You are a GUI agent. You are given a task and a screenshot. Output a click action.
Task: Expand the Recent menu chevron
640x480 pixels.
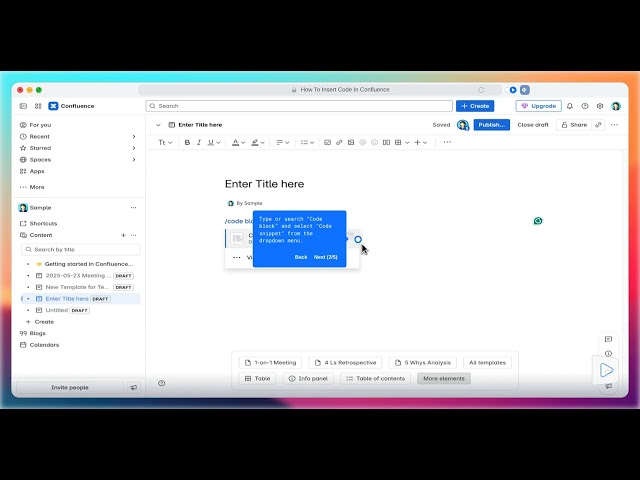coord(134,137)
